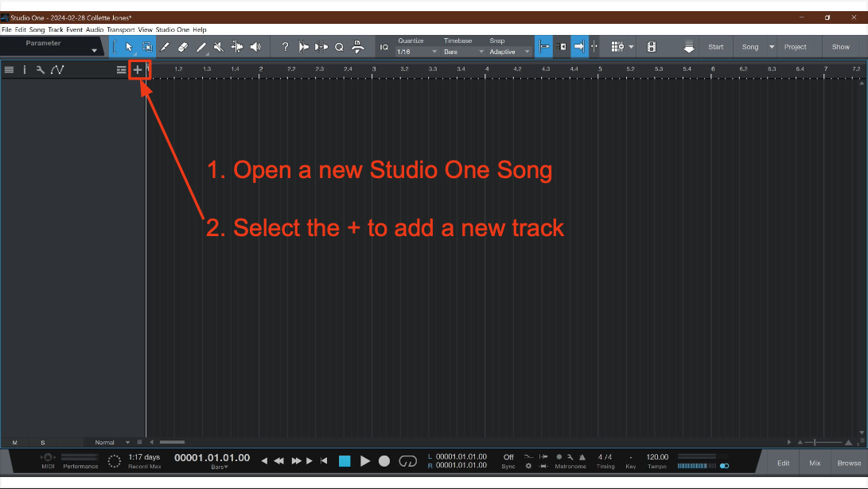
Task: Select the Arrow tool
Action: pyautogui.click(x=129, y=47)
